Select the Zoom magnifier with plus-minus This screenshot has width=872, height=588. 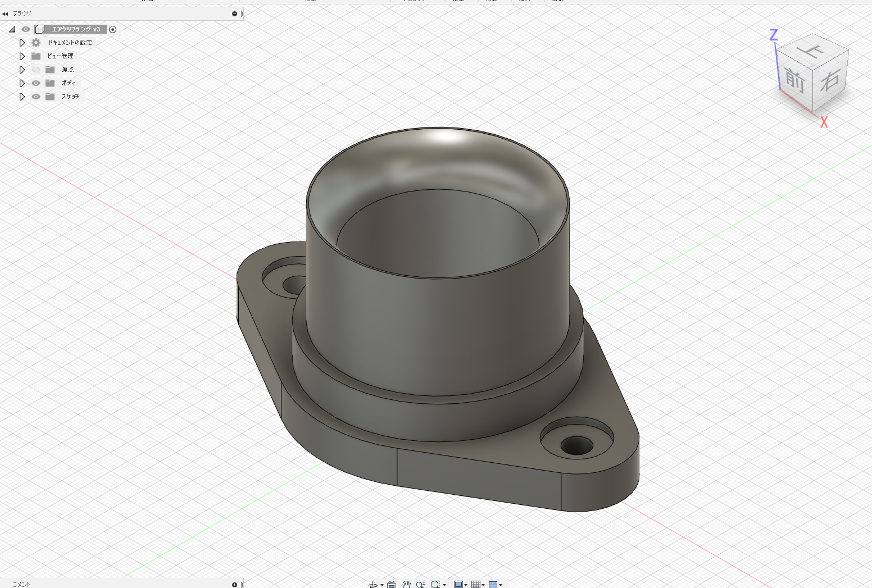[421, 585]
